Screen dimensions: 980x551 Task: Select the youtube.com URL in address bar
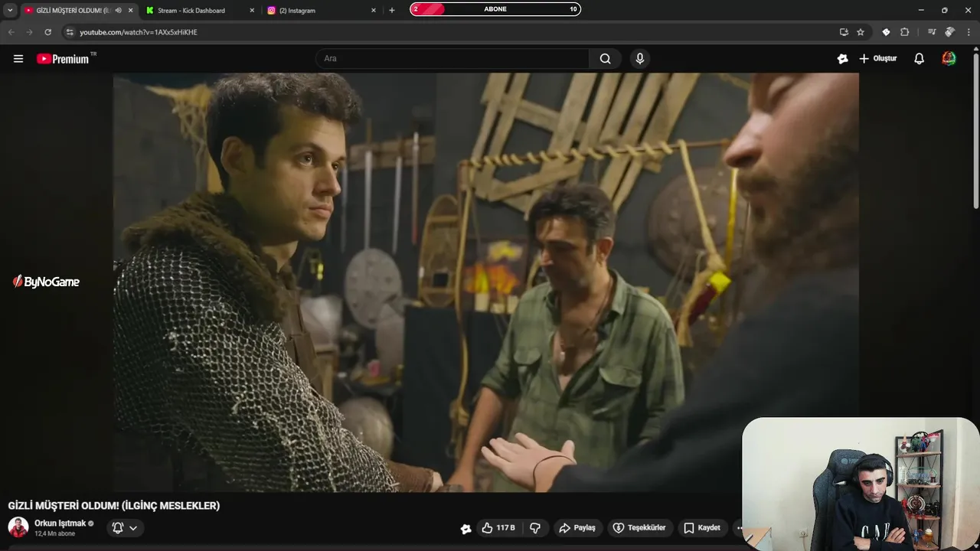point(139,32)
